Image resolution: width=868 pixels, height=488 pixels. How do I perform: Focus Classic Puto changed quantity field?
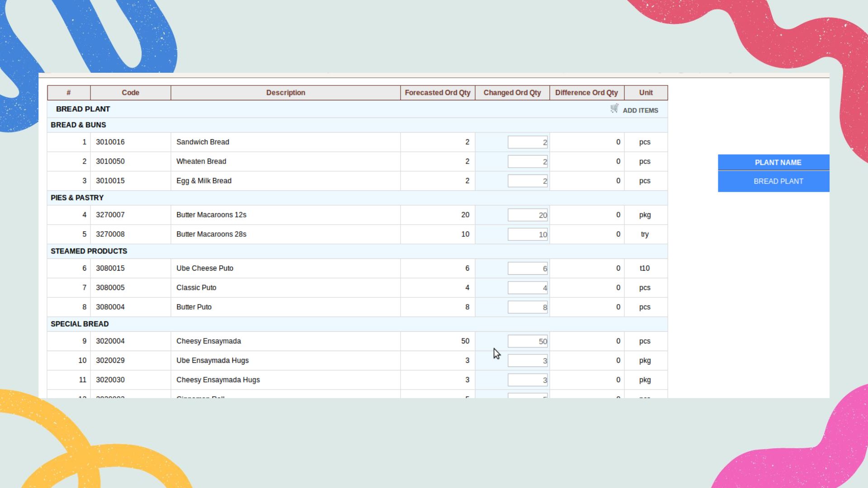coord(527,288)
